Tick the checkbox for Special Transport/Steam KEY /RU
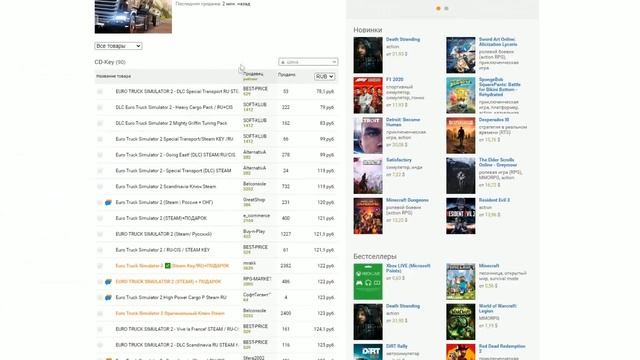 tap(100, 139)
